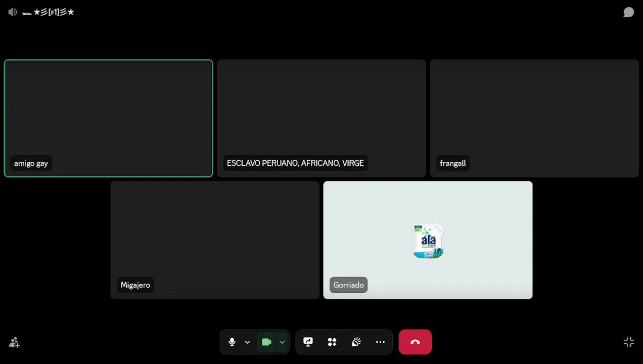Share your screen
Screen dimensions: 643x364
pyautogui.click(x=308, y=342)
